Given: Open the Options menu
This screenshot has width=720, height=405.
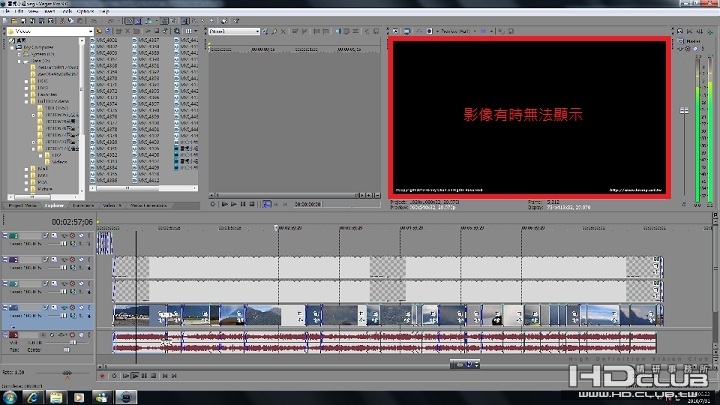Looking at the screenshot, I should (85, 11).
